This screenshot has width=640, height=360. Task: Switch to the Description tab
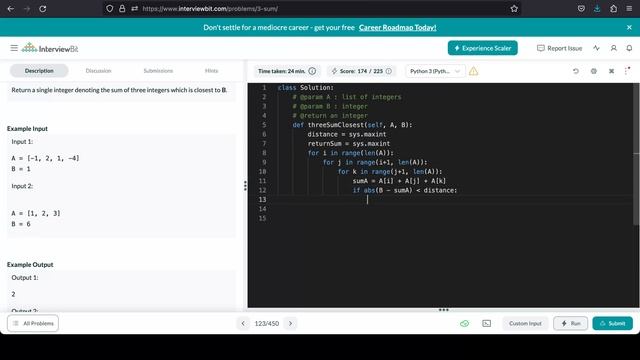(x=39, y=71)
